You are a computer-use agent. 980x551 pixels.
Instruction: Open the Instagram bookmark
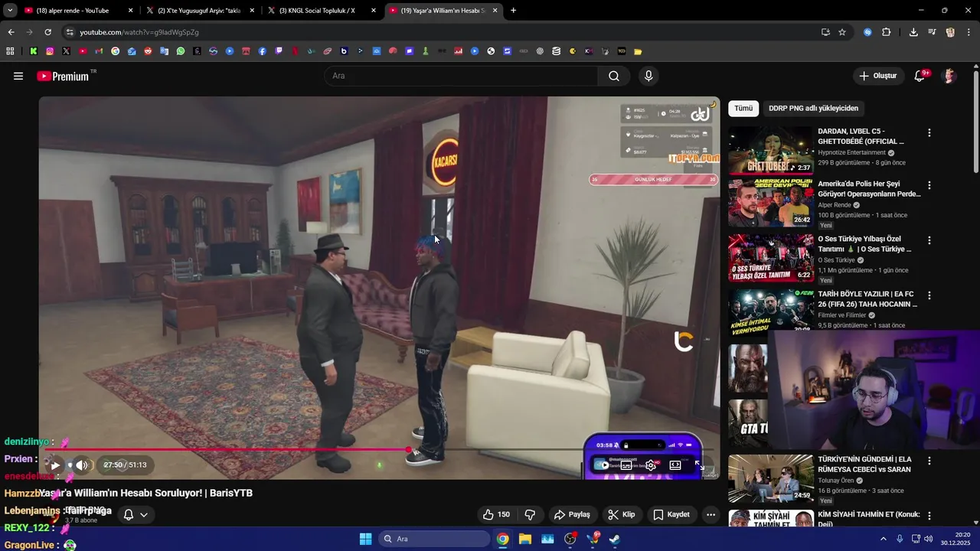coord(50,51)
